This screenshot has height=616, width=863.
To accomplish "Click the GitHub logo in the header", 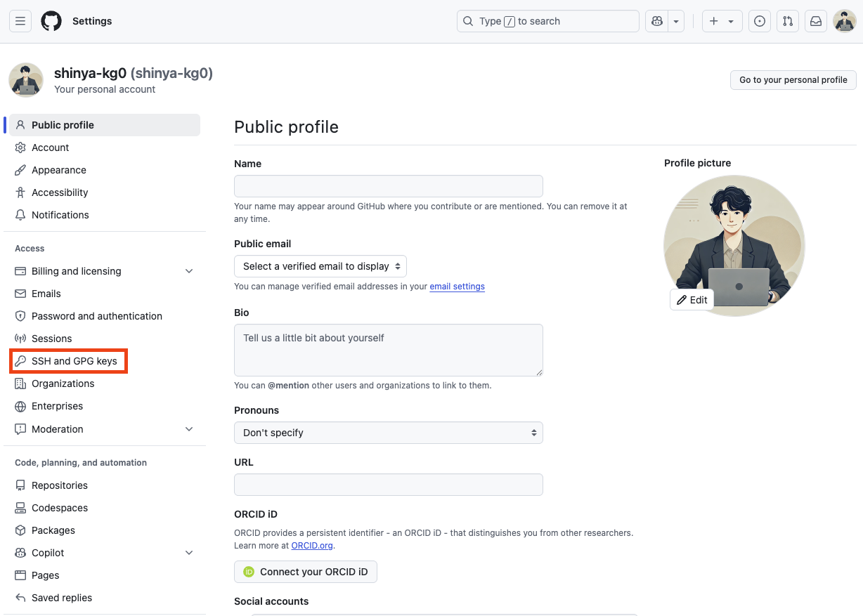I will [x=51, y=21].
